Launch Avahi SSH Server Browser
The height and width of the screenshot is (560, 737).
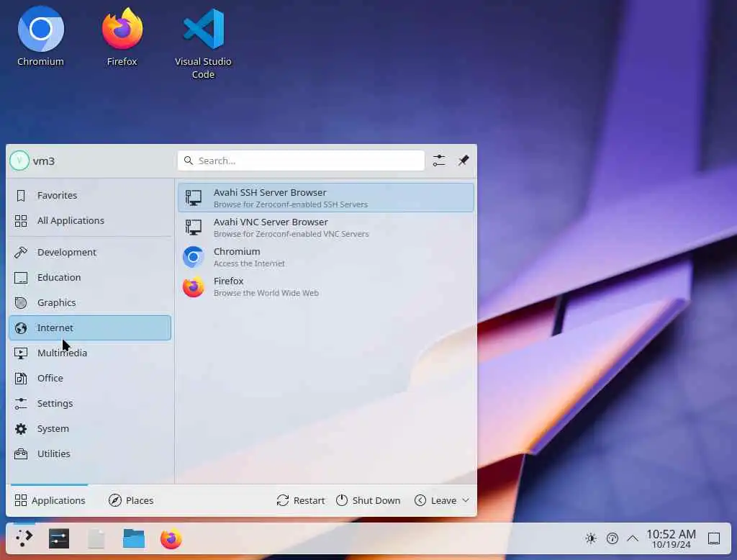coord(326,197)
